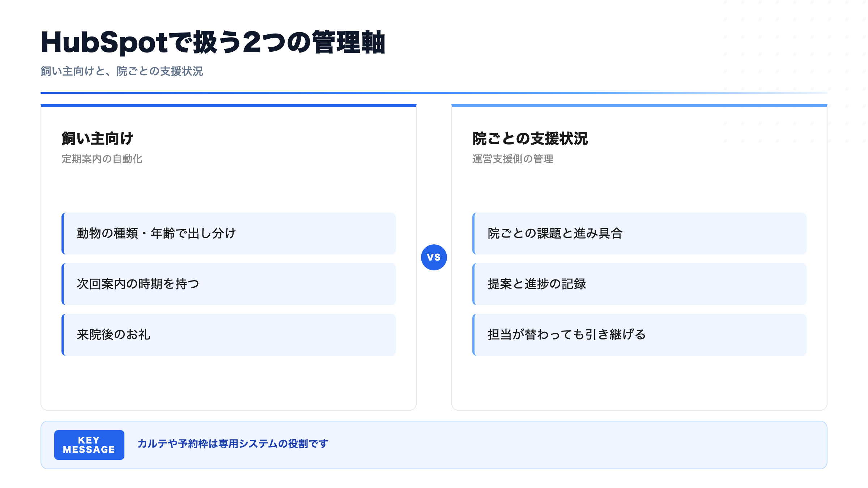
Task: Click key message 'カルテや予約枠は専用システムの役割です'
Action: 233,444
